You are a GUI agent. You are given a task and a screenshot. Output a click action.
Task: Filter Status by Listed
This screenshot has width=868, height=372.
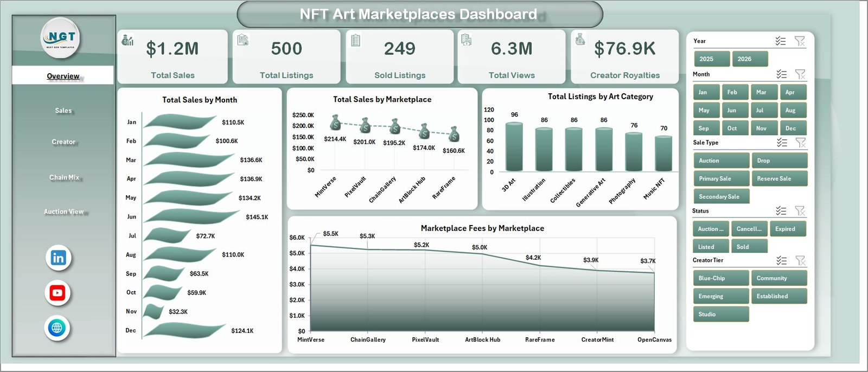(x=711, y=247)
